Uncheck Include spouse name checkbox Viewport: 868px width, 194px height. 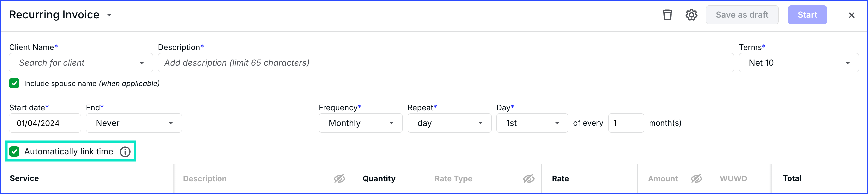(14, 83)
